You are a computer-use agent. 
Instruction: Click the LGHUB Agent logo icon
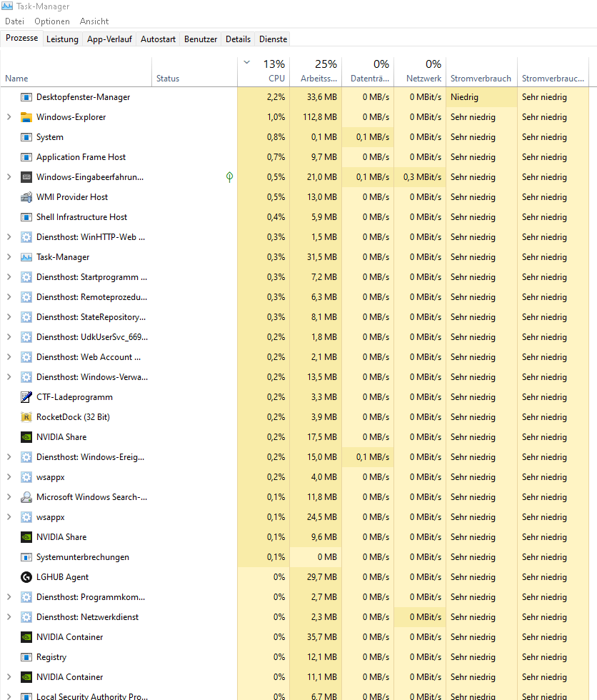click(26, 577)
